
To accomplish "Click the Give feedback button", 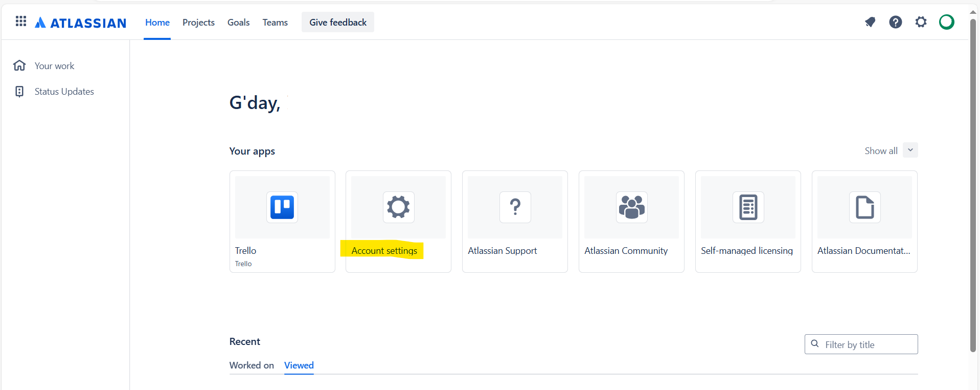I will coord(338,22).
